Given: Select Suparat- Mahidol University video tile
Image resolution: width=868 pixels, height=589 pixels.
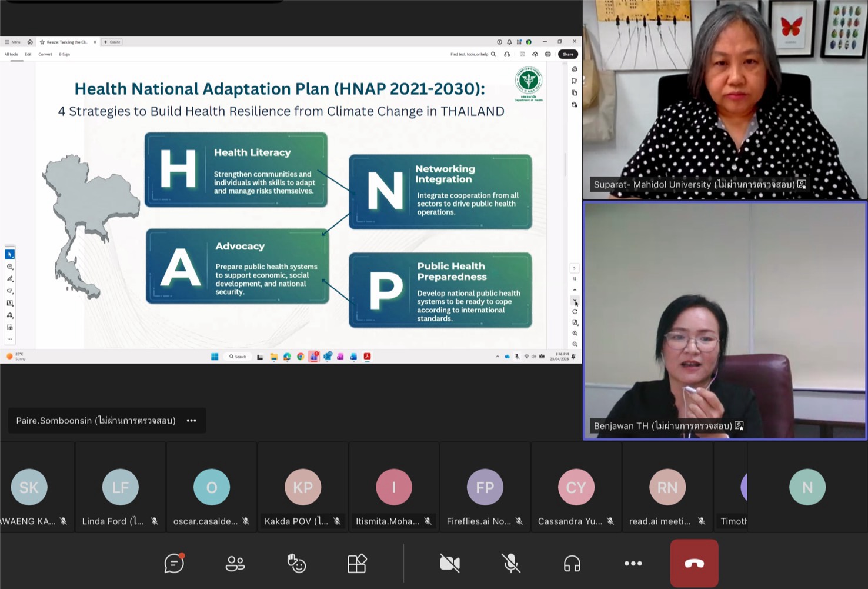Looking at the screenshot, I should click(x=725, y=99).
